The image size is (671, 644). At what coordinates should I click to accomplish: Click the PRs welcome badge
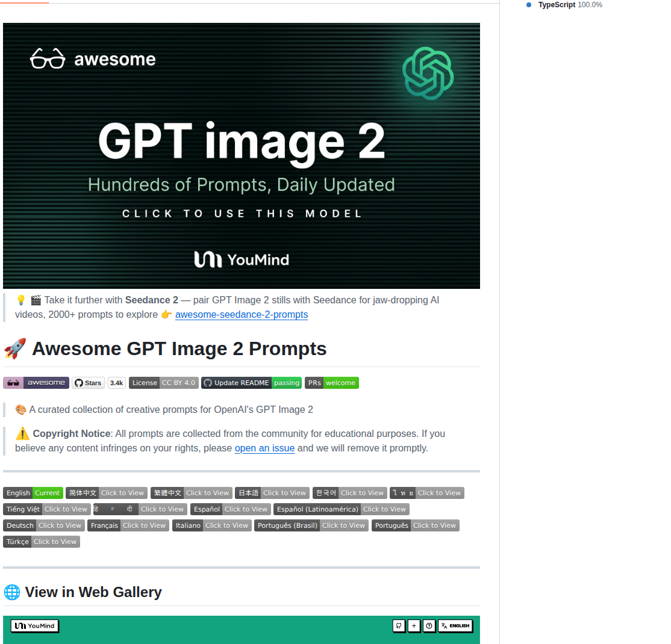click(332, 383)
